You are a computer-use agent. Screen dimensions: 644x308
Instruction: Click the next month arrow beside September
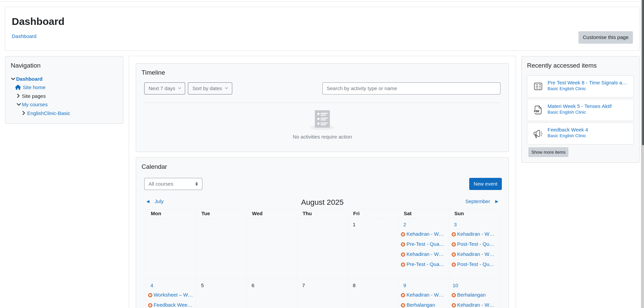496,202
